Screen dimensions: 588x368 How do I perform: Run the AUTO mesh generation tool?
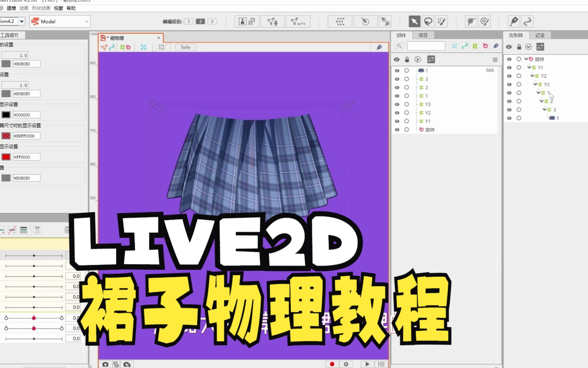click(x=298, y=21)
